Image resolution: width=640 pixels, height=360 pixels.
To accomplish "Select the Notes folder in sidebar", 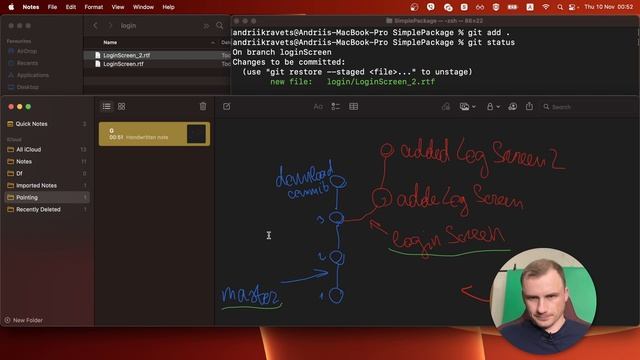I will coord(47,162).
